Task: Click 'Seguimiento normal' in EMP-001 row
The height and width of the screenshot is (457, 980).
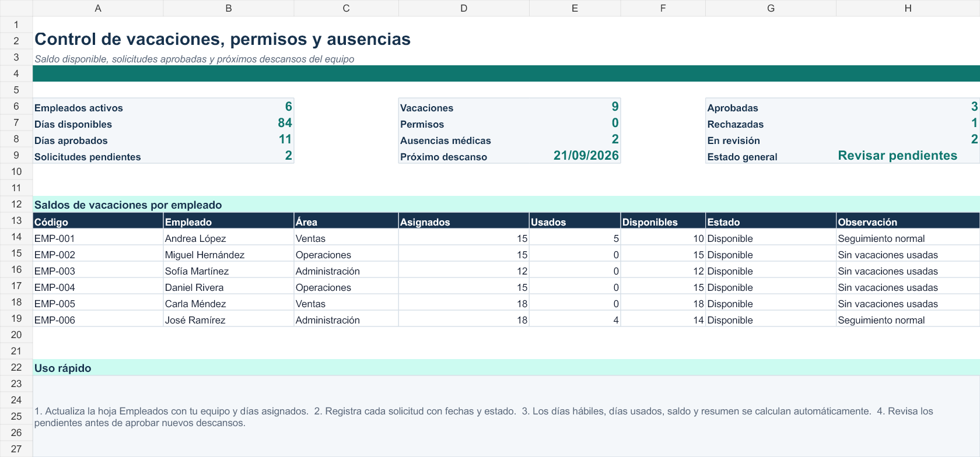Action: coord(881,238)
